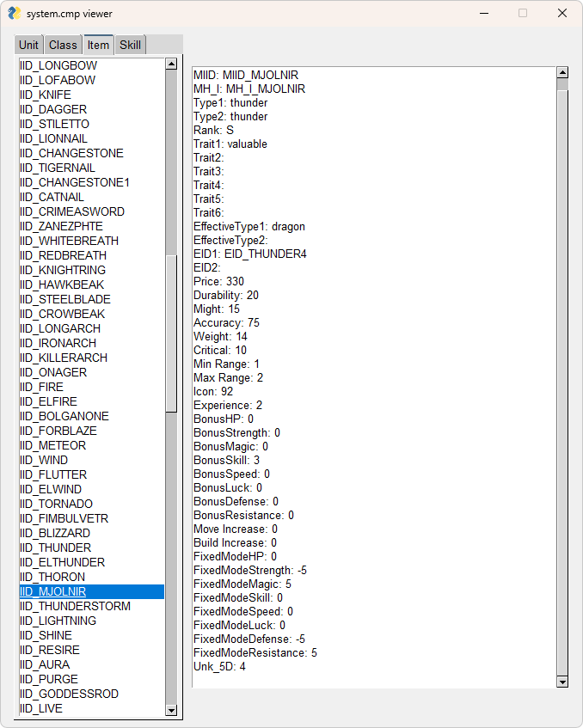Switch to the Skill tab
The width and height of the screenshot is (583, 728).
131,46
